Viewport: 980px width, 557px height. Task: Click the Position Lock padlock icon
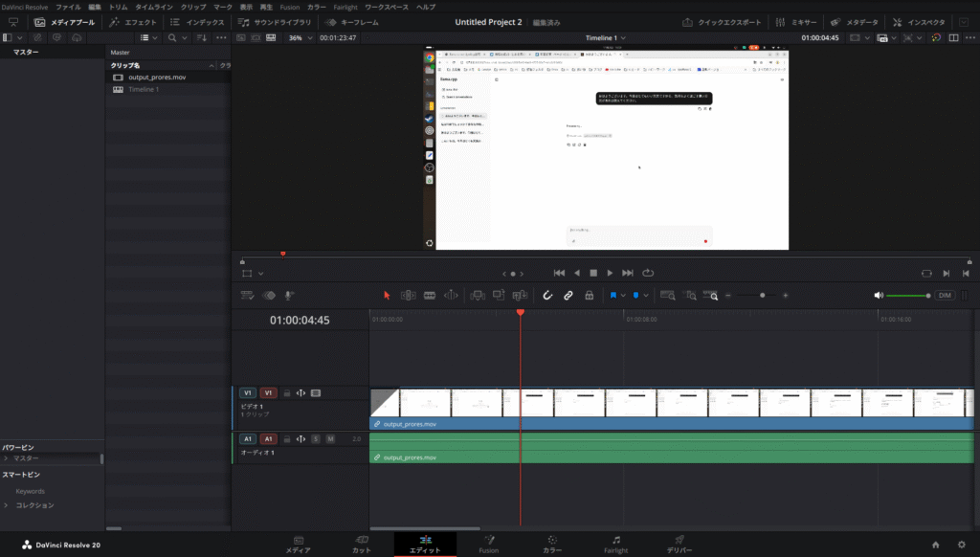(x=589, y=296)
